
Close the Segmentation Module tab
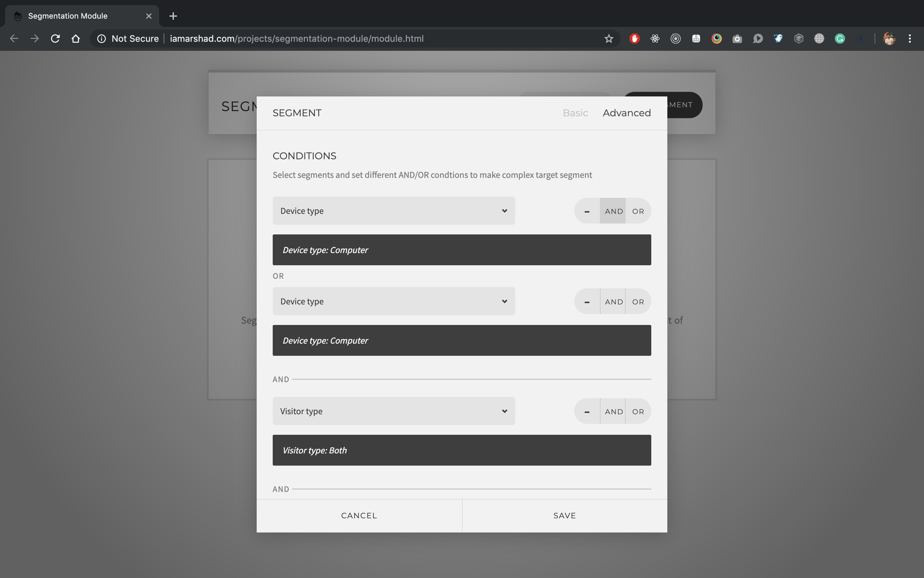[149, 16]
